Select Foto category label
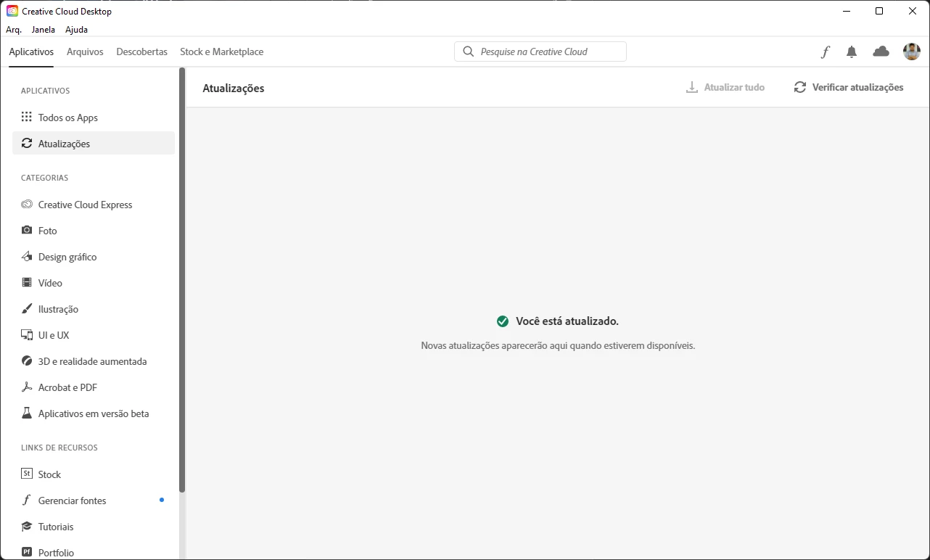Image resolution: width=930 pixels, height=560 pixels. [x=48, y=231]
